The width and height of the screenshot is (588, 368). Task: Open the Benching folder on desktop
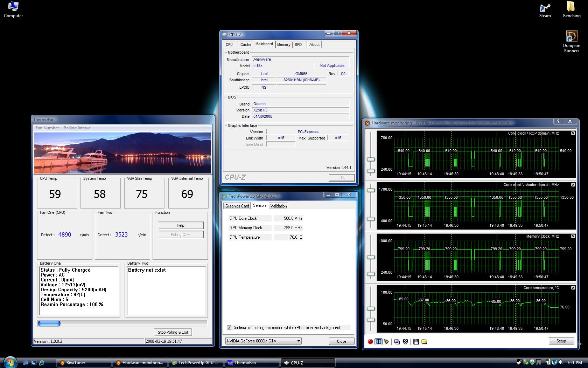(x=572, y=9)
